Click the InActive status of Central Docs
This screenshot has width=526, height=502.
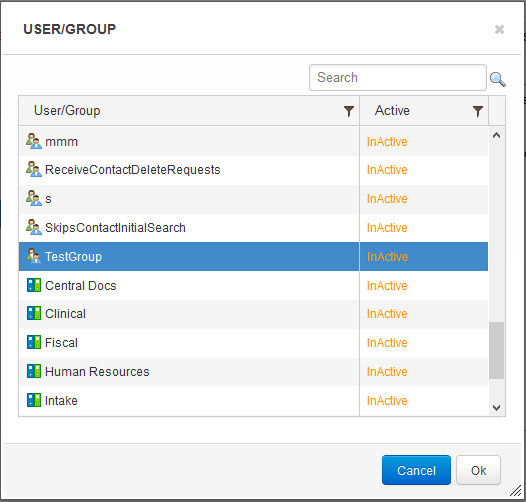[387, 286]
